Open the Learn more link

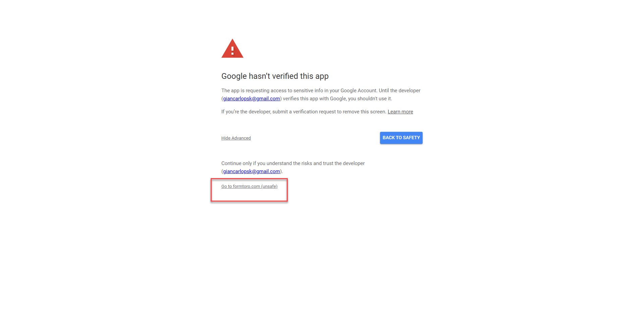[x=400, y=112]
